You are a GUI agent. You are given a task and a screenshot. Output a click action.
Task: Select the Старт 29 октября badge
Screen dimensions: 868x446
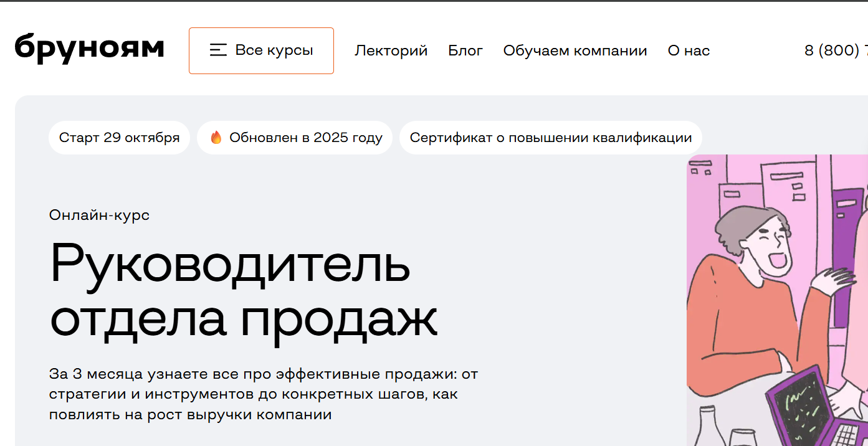point(119,138)
